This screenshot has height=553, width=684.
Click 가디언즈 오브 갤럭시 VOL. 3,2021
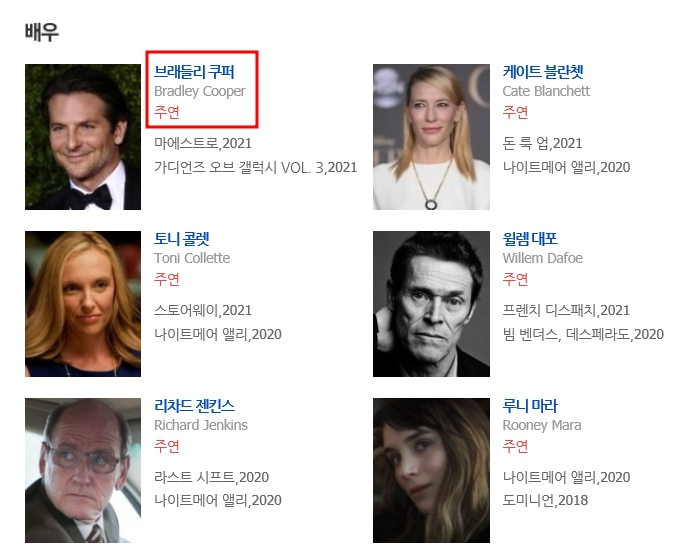pos(255,166)
